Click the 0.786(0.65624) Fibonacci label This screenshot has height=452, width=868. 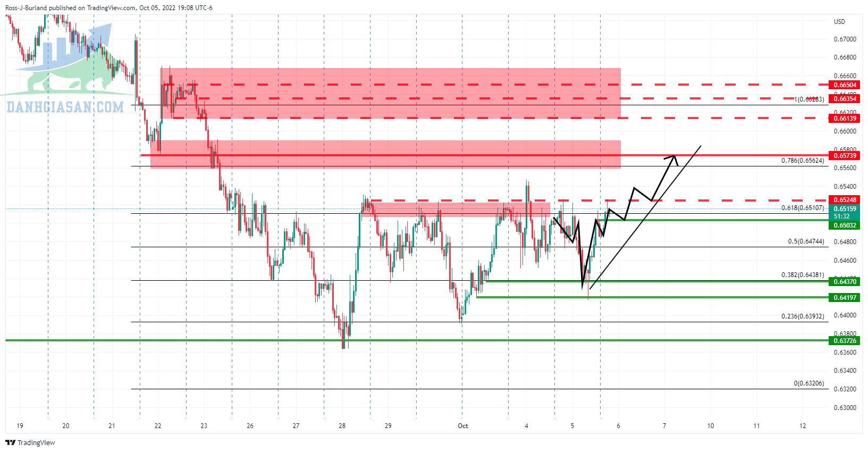[x=803, y=161]
